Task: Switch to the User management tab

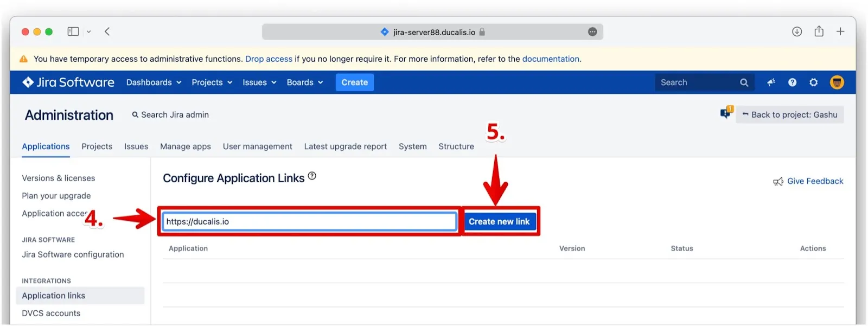Action: click(257, 146)
